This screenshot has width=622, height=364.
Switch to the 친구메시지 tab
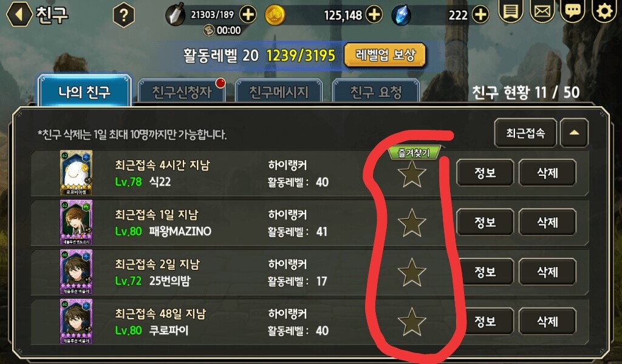tap(278, 92)
